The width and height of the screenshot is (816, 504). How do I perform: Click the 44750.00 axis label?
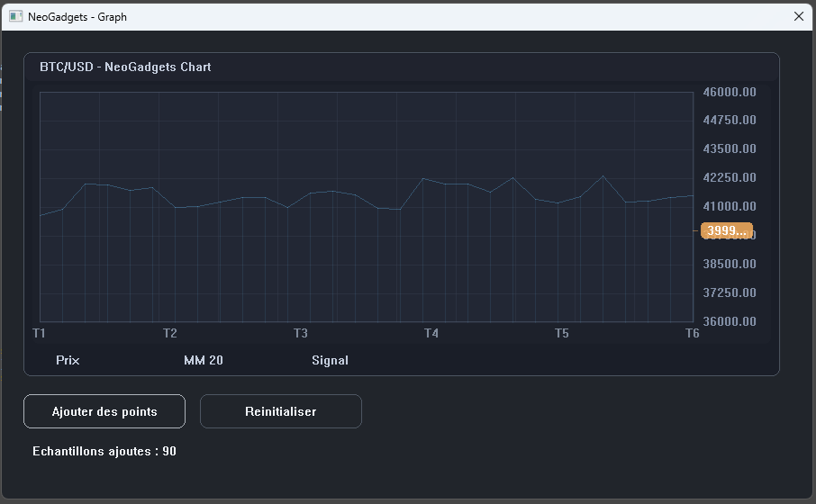click(730, 120)
